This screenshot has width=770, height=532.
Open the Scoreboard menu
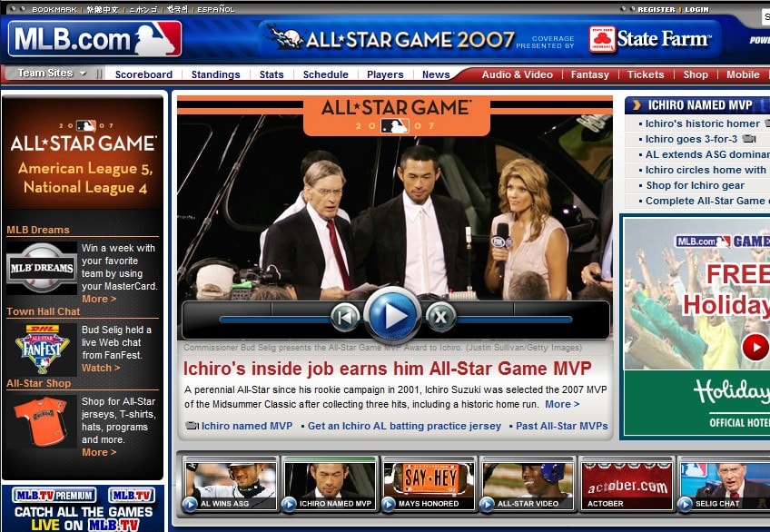(x=143, y=74)
